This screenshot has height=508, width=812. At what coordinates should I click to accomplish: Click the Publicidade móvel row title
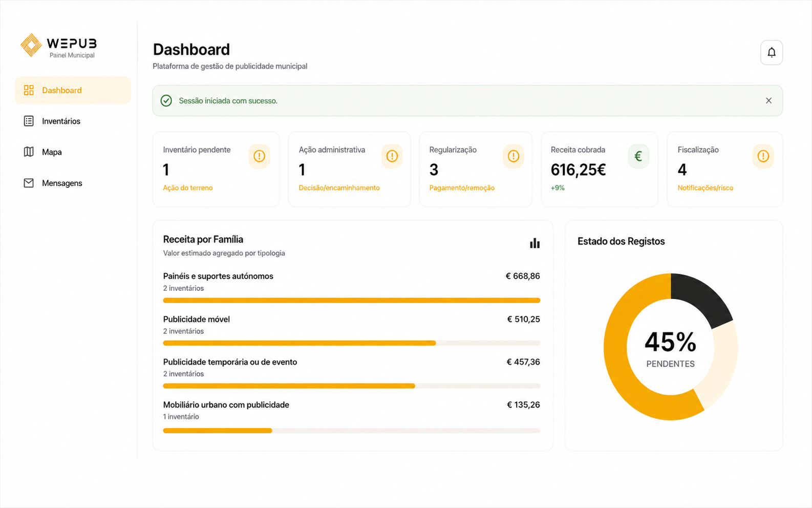tap(197, 319)
